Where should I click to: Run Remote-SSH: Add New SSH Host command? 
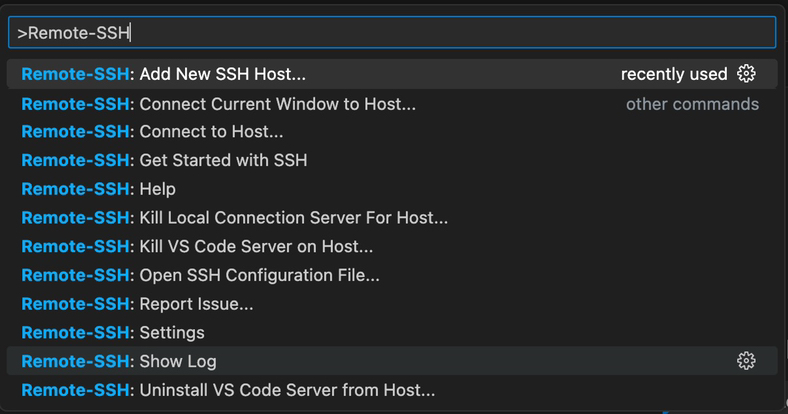[392, 74]
